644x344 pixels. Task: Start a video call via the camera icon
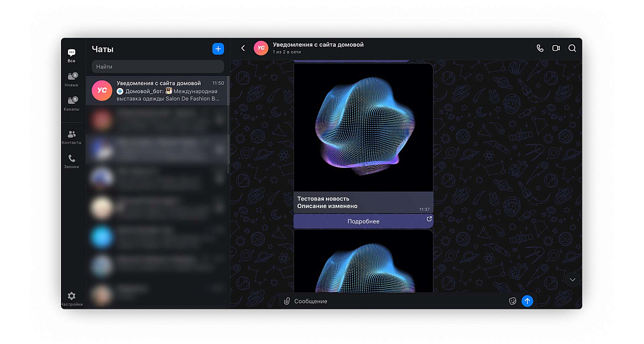556,48
